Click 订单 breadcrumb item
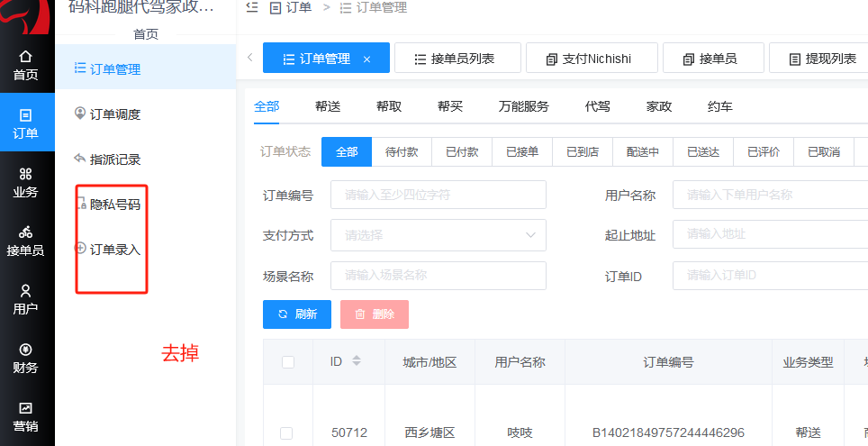 point(291,8)
